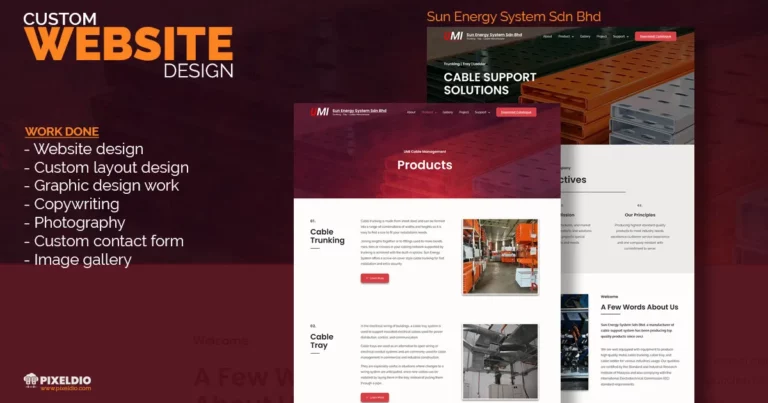
Task: Click Download Catalogue button on Products page
Action: (516, 112)
